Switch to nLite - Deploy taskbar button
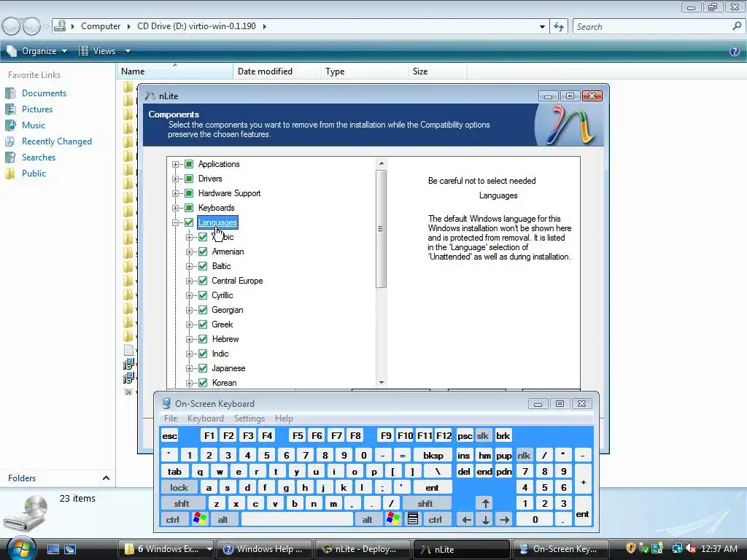The height and width of the screenshot is (560, 747). point(362,549)
